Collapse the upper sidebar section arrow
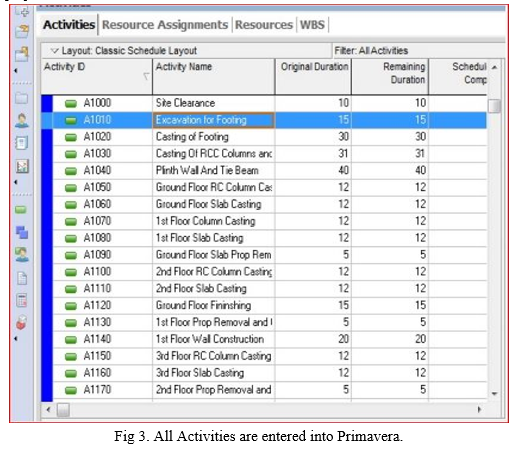 pyautogui.click(x=15, y=70)
